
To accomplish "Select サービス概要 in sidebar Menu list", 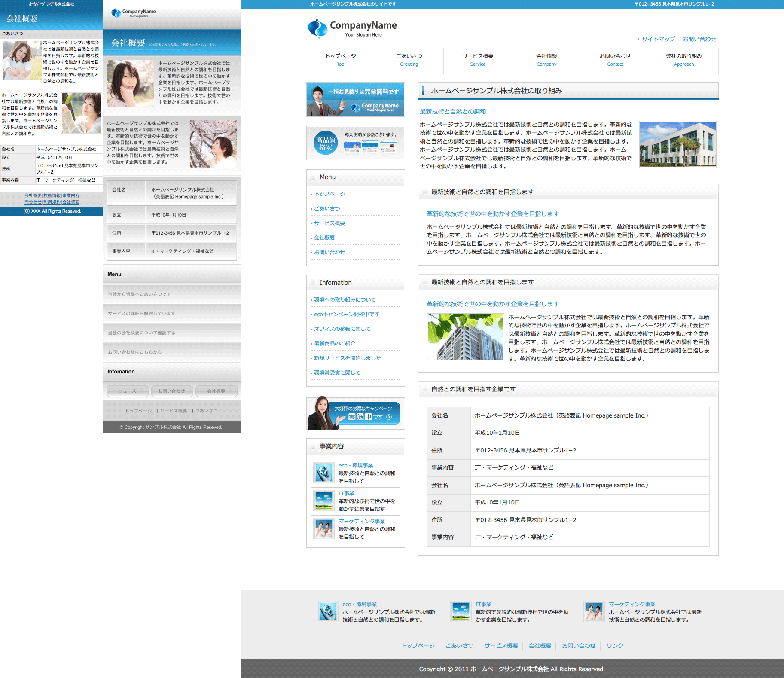I will 329,223.
